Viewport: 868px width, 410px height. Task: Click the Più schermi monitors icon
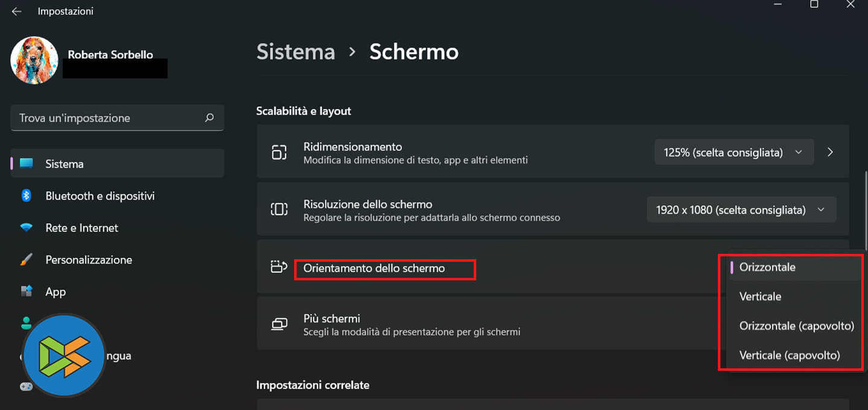pos(279,324)
